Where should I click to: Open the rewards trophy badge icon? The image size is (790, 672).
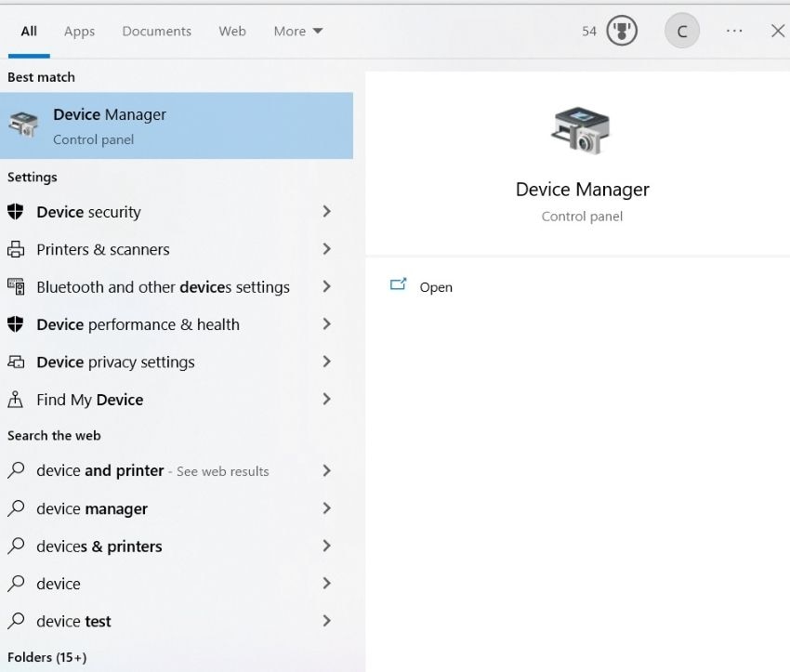622,32
